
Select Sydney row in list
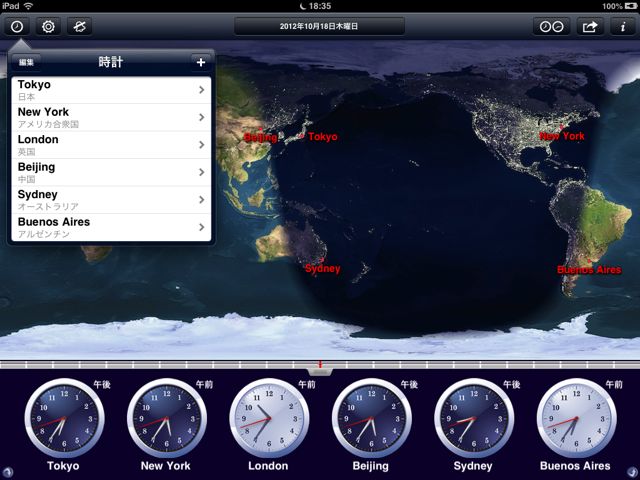point(111,200)
